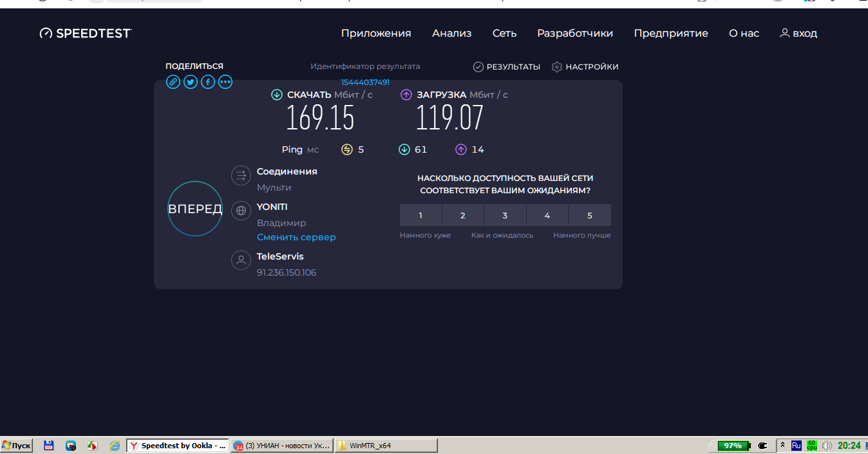Select rating 3 for network expectations
The image size is (868, 454).
[x=505, y=216]
